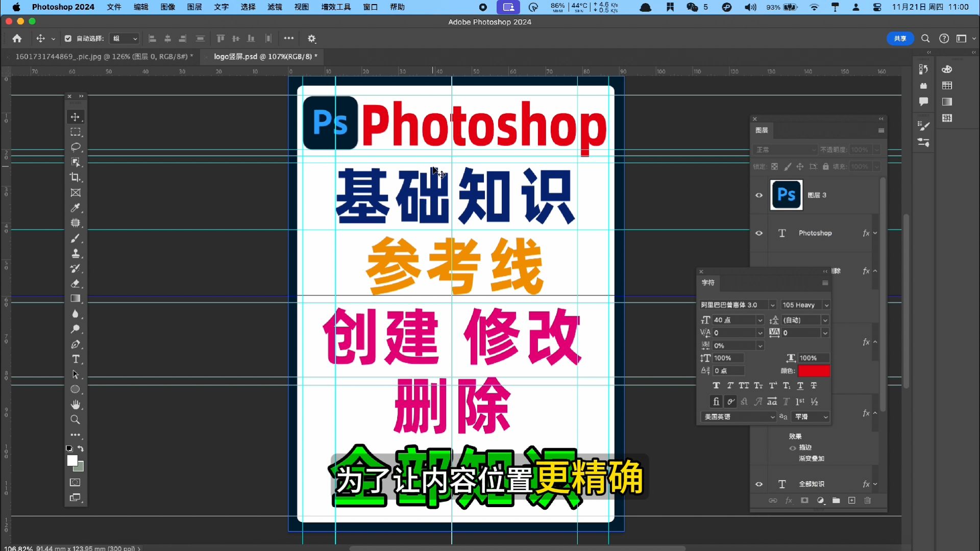Select the Rectangular Marquee tool
The height and width of the screenshot is (551, 980).
76,132
